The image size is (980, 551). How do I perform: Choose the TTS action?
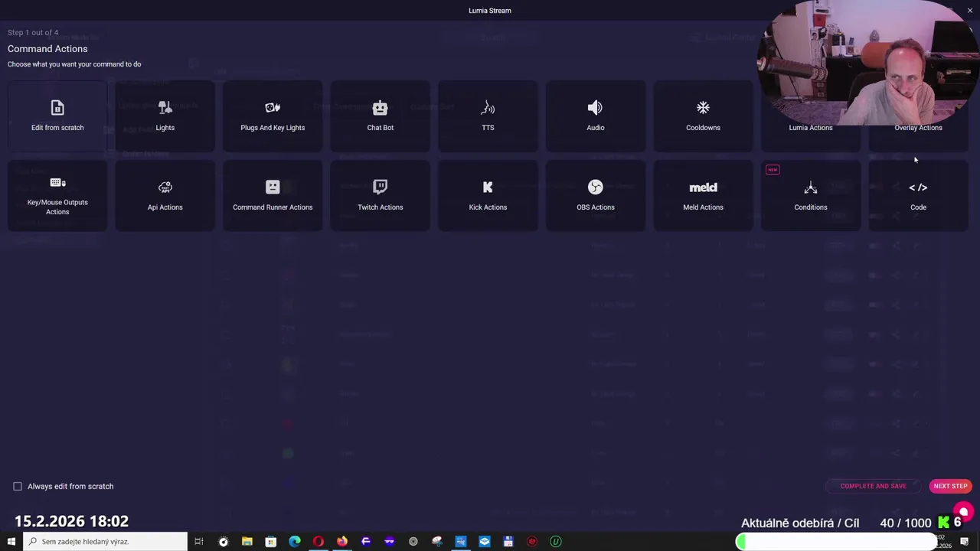tap(488, 116)
